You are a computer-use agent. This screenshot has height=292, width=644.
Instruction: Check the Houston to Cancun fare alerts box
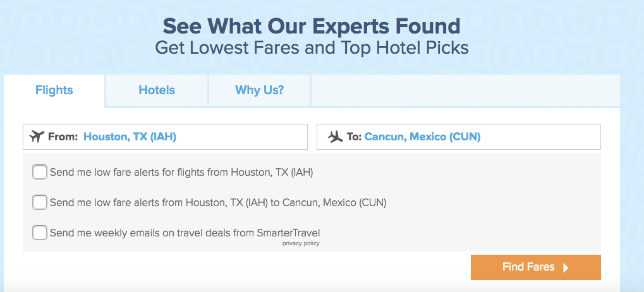[40, 203]
